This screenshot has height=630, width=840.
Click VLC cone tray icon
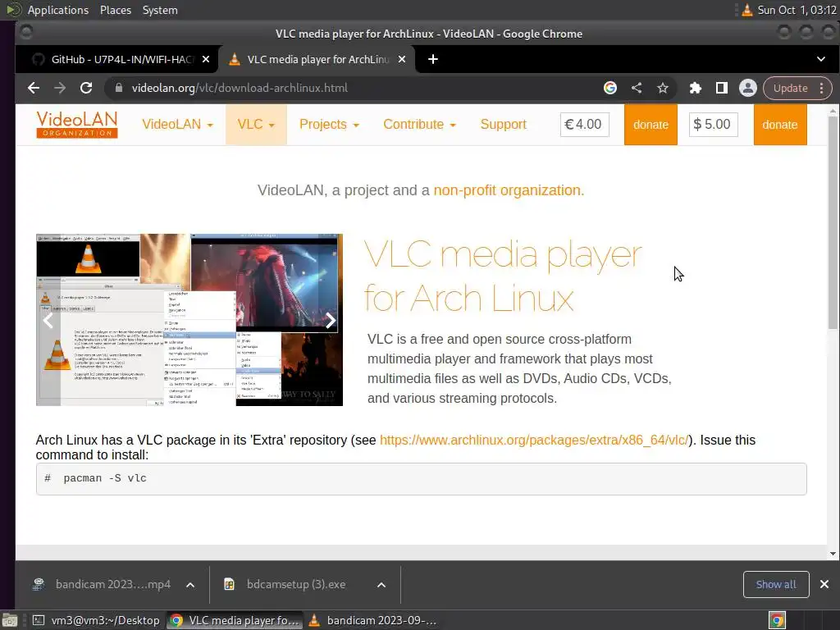pos(746,10)
